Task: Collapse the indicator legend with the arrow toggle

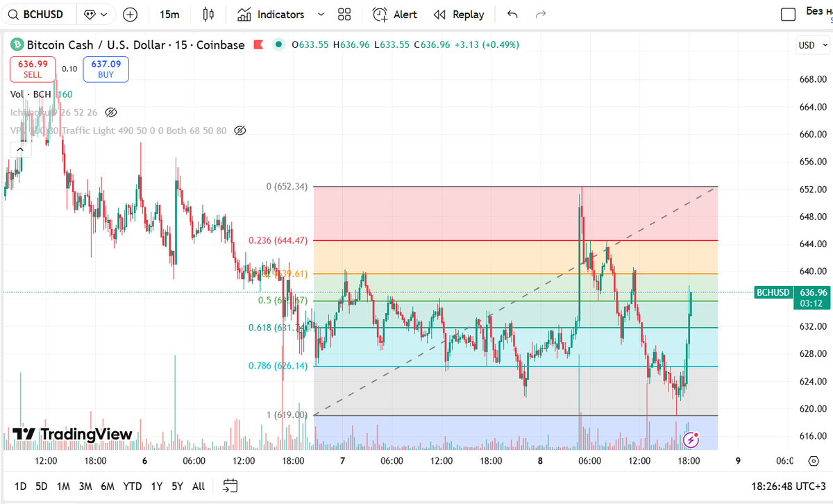Action: [x=20, y=149]
